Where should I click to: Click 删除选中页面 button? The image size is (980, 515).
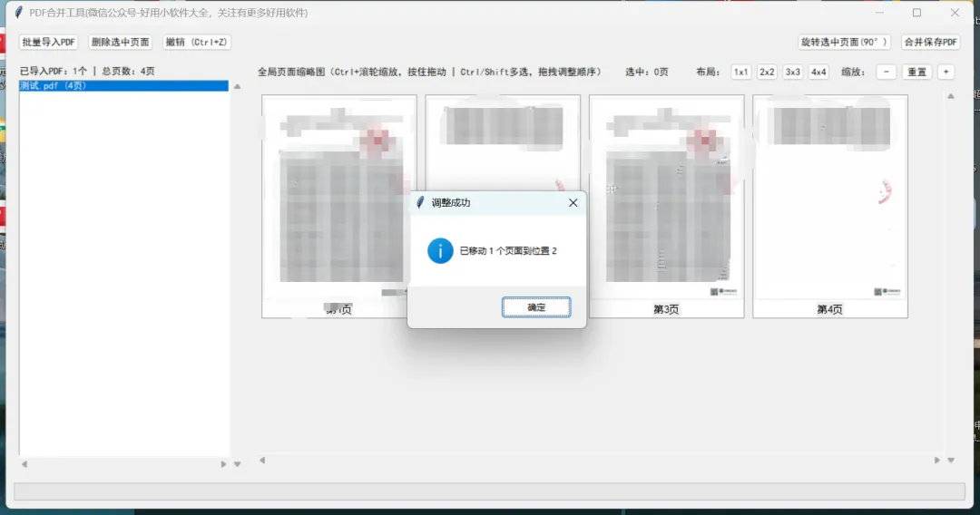[x=120, y=42]
